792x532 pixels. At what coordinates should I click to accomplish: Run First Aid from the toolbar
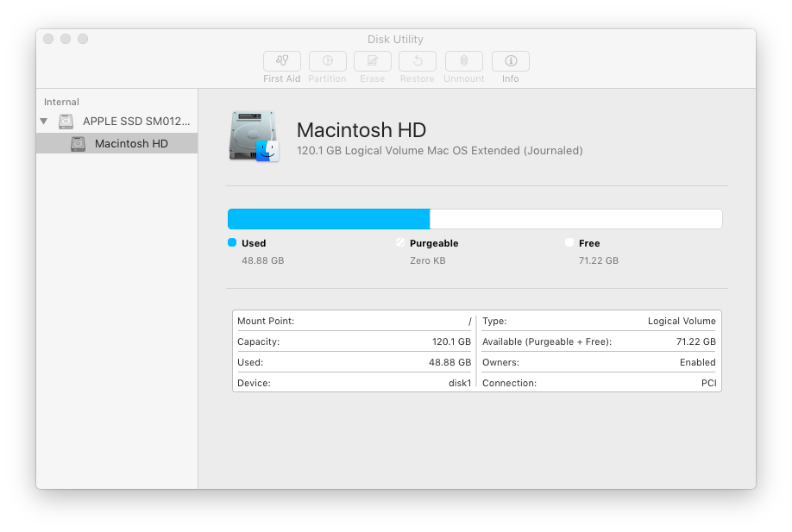tap(282, 61)
